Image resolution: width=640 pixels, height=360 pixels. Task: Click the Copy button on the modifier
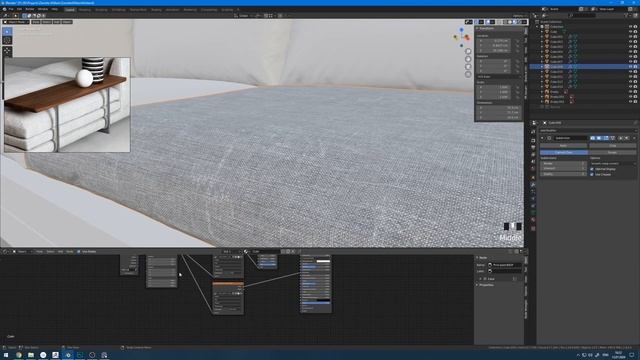coord(612,146)
